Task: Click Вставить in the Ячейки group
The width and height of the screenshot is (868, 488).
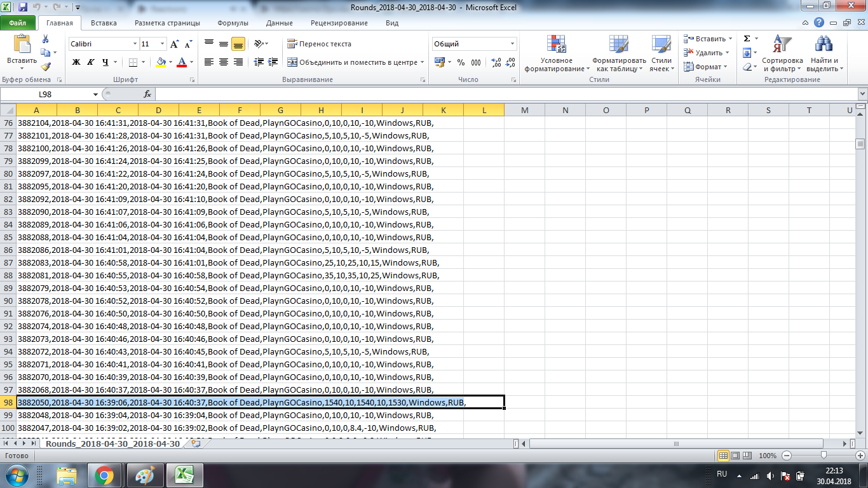Action: point(707,39)
